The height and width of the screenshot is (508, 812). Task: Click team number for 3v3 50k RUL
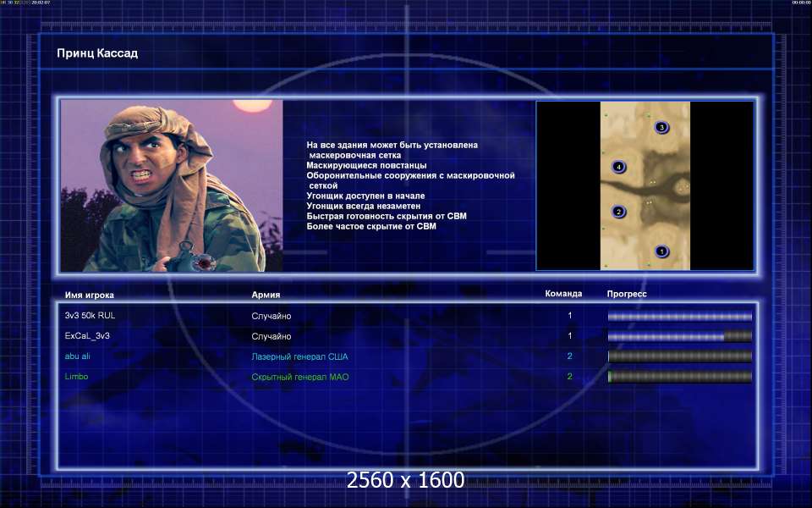[x=569, y=315]
